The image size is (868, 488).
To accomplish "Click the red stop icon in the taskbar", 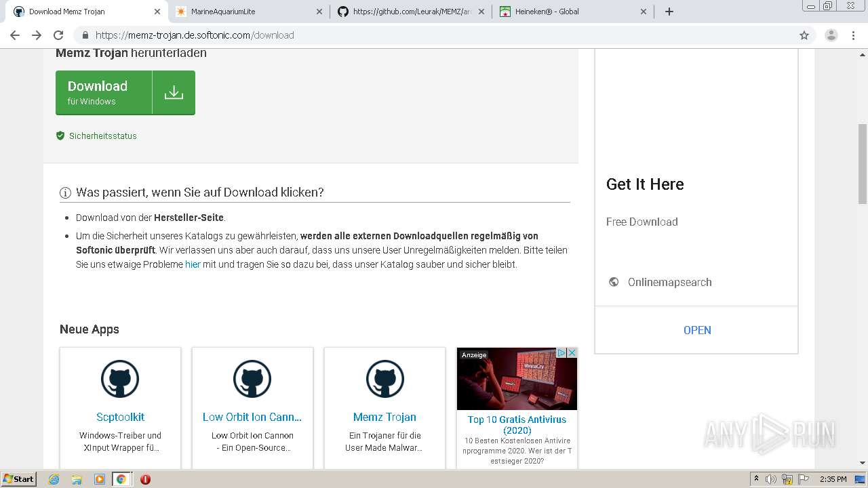I will 145,479.
